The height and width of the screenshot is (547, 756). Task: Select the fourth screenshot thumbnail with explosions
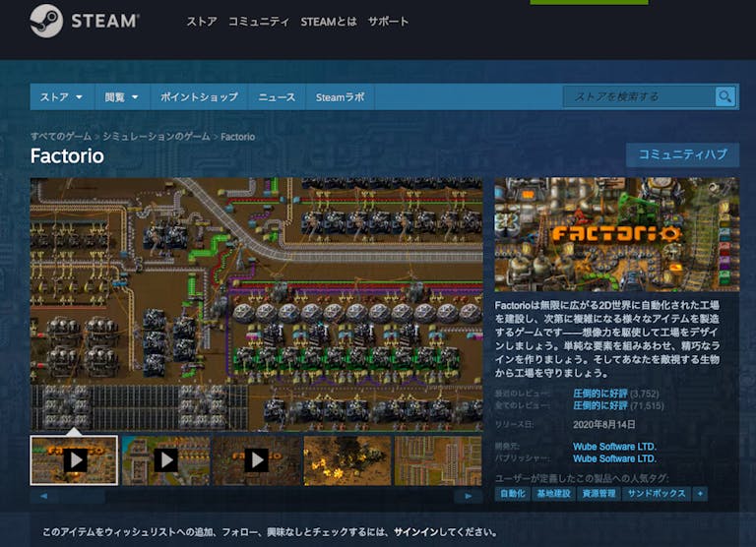tap(347, 460)
